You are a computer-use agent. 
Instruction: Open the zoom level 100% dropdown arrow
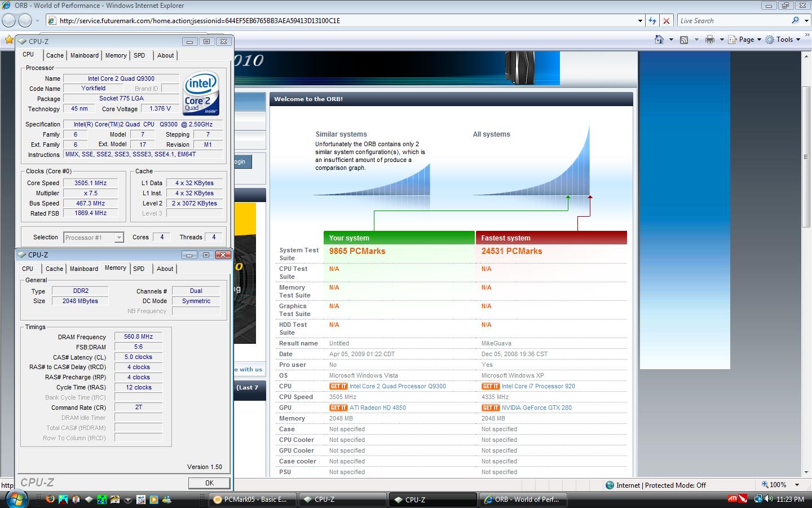pyautogui.click(x=797, y=485)
